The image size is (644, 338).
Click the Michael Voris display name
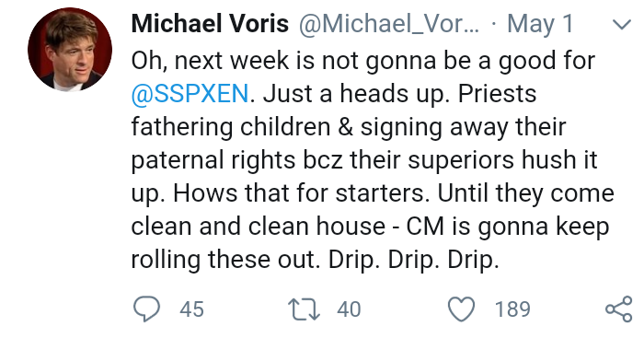coord(210,23)
